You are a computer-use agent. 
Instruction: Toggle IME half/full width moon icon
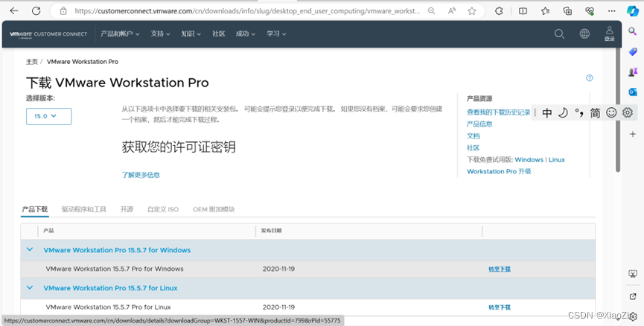tap(563, 112)
